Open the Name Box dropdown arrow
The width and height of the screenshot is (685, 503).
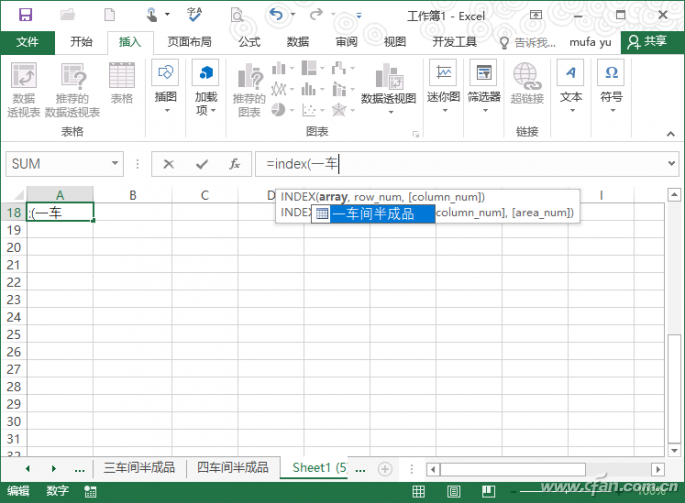pos(115,163)
